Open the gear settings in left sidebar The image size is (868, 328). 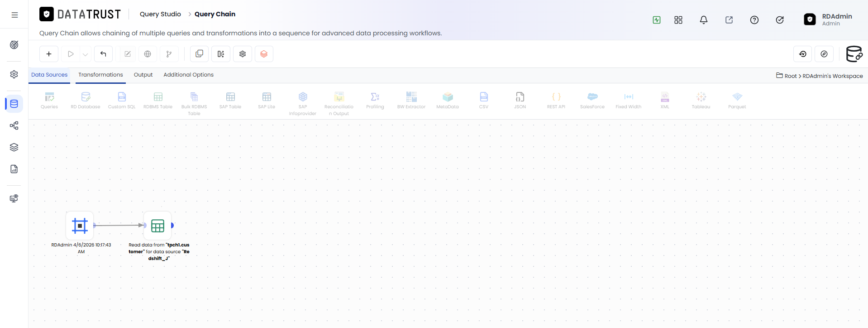tap(14, 74)
